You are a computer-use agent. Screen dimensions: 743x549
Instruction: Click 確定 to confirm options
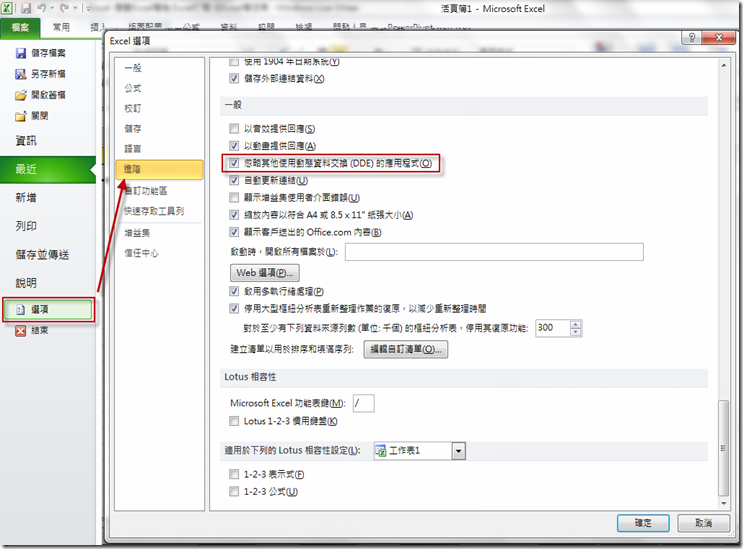pos(643,523)
